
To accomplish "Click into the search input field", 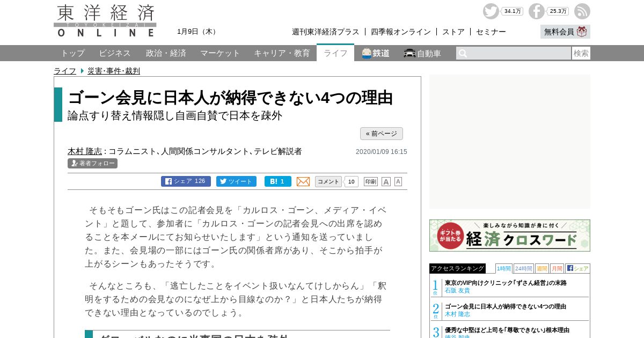I will coord(514,53).
